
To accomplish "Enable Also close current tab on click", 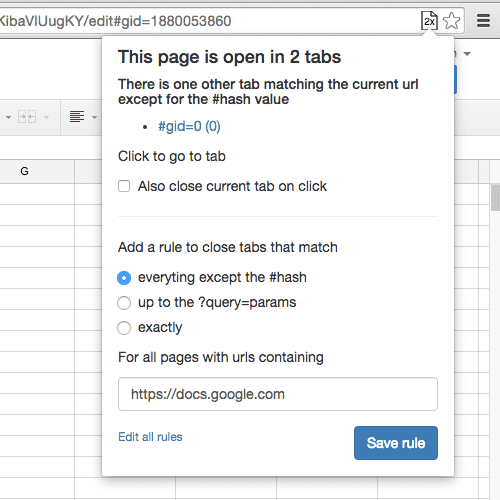I will [x=124, y=186].
